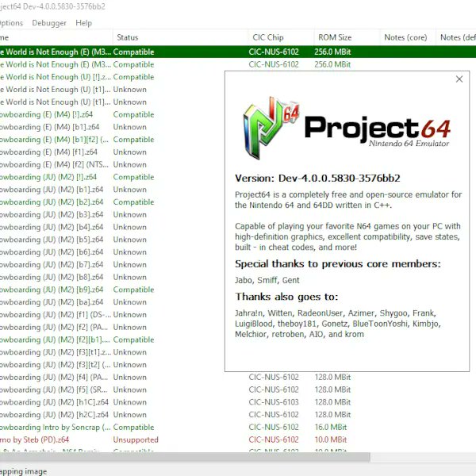Image resolution: width=476 pixels, height=476 pixels.
Task: Click the Unsupported status cell
Action: [136, 440]
